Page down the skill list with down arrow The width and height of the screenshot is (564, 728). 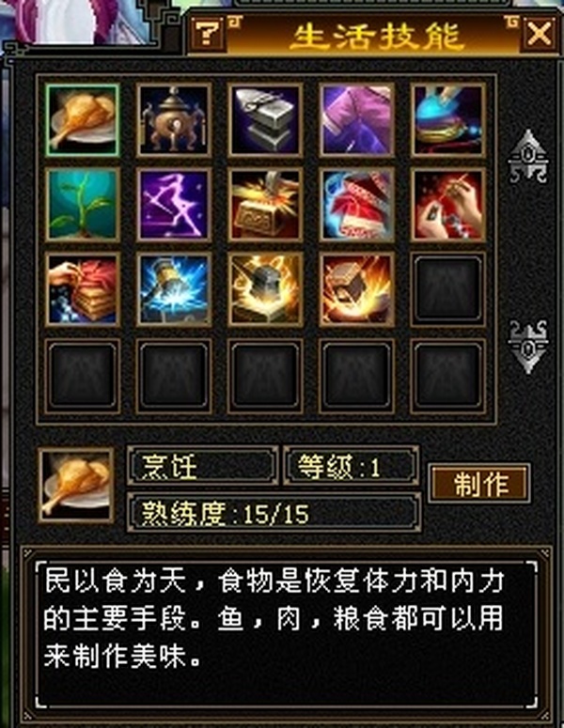click(528, 347)
